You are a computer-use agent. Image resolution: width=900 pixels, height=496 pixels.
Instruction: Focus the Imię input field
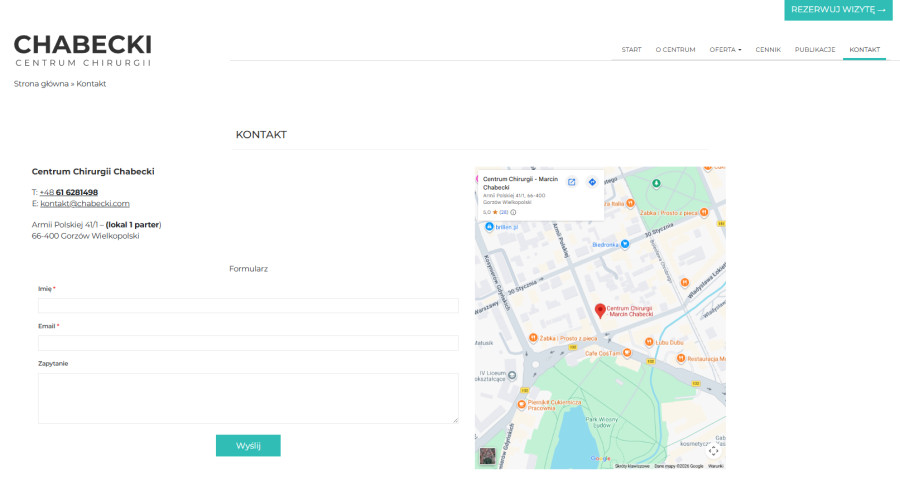point(248,305)
